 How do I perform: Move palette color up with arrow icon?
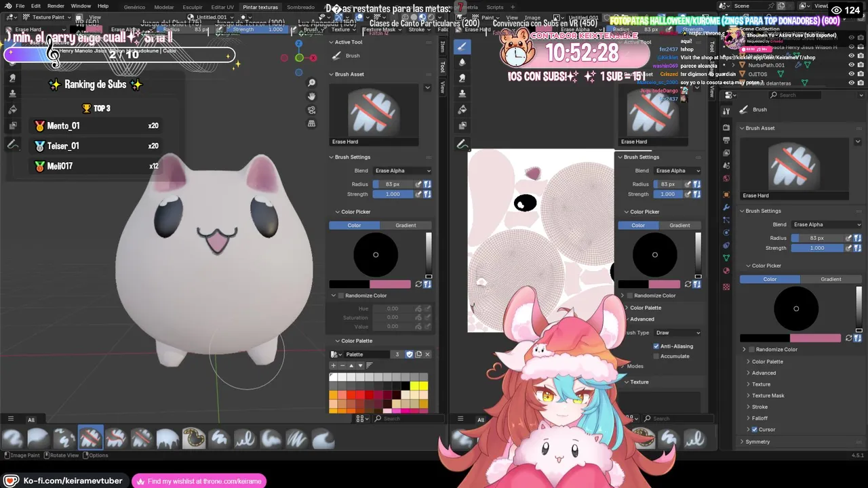(351, 365)
